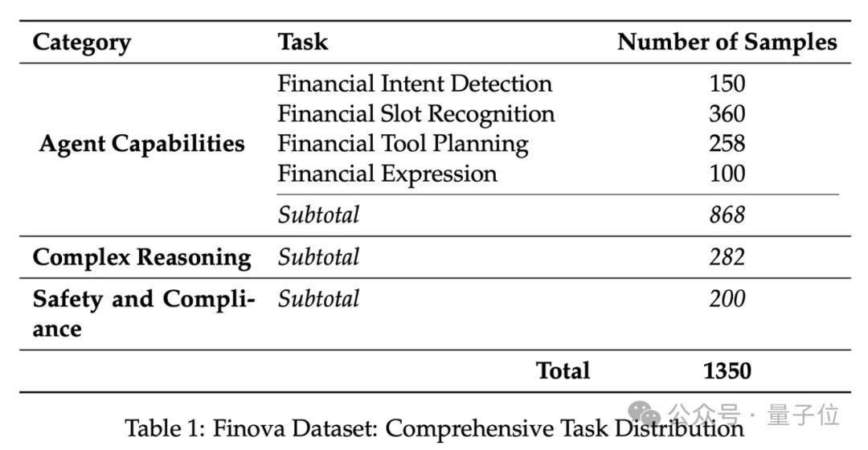Select the Complex Reasoning category cell

click(141, 257)
